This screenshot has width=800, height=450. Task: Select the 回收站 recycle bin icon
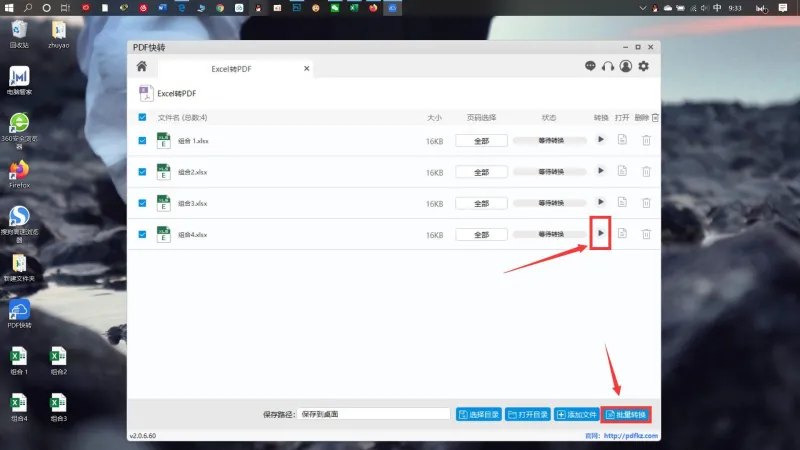[x=19, y=34]
